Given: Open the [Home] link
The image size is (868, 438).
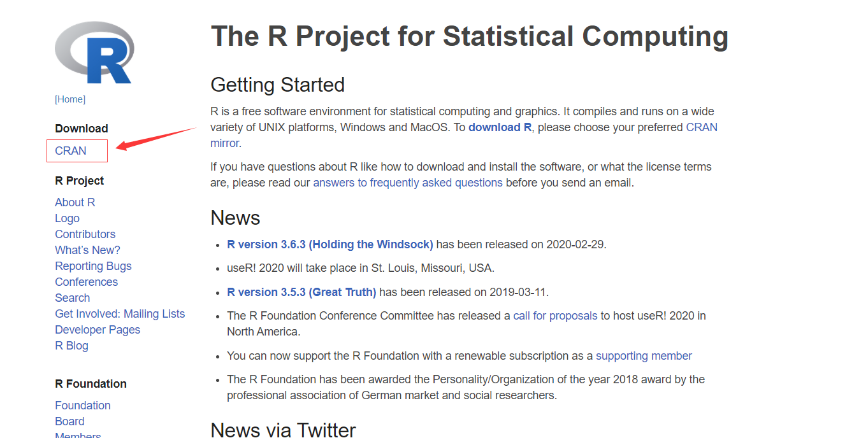Looking at the screenshot, I should tap(70, 99).
